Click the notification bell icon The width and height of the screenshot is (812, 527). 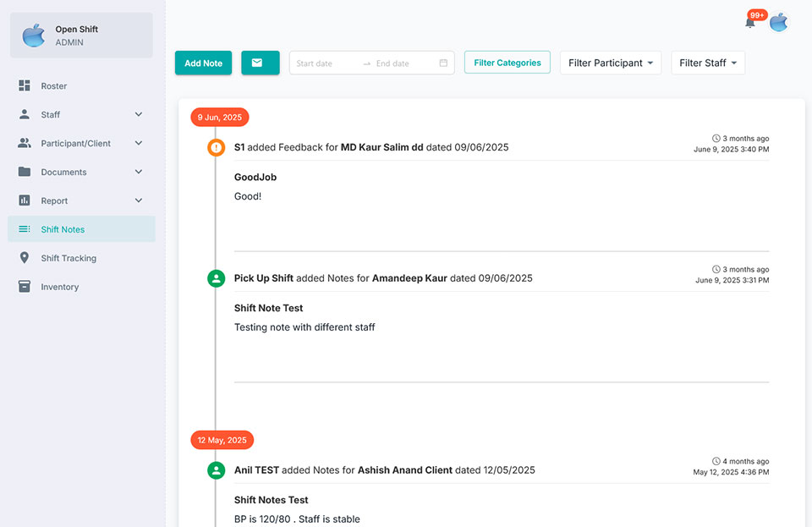[749, 22]
